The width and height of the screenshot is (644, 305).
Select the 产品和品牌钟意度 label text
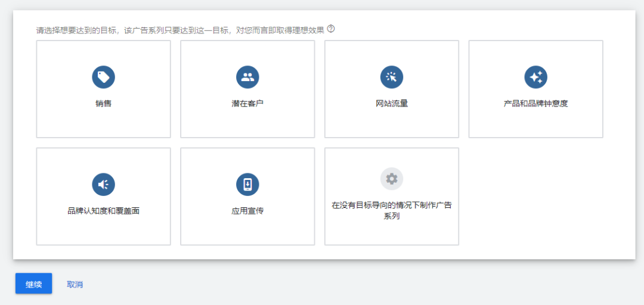(536, 104)
